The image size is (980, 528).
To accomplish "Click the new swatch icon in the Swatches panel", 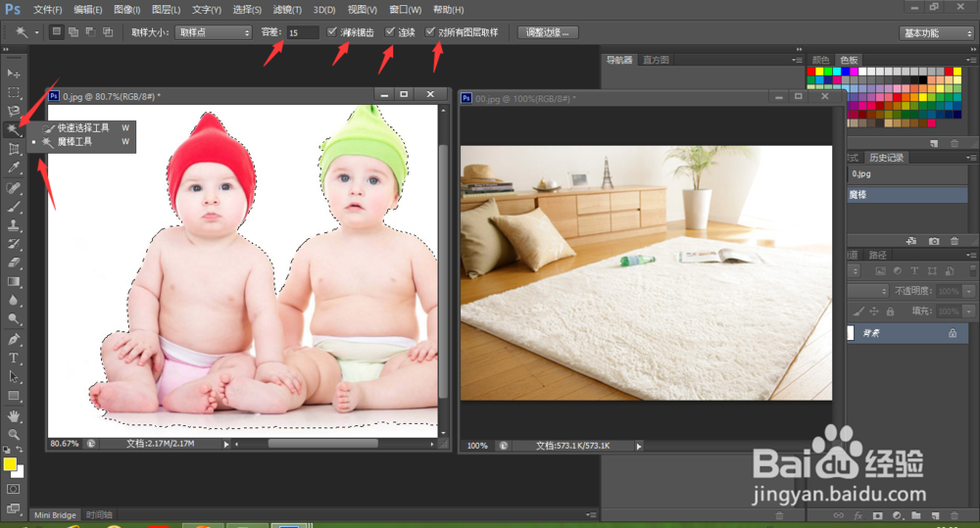I will click(934, 143).
